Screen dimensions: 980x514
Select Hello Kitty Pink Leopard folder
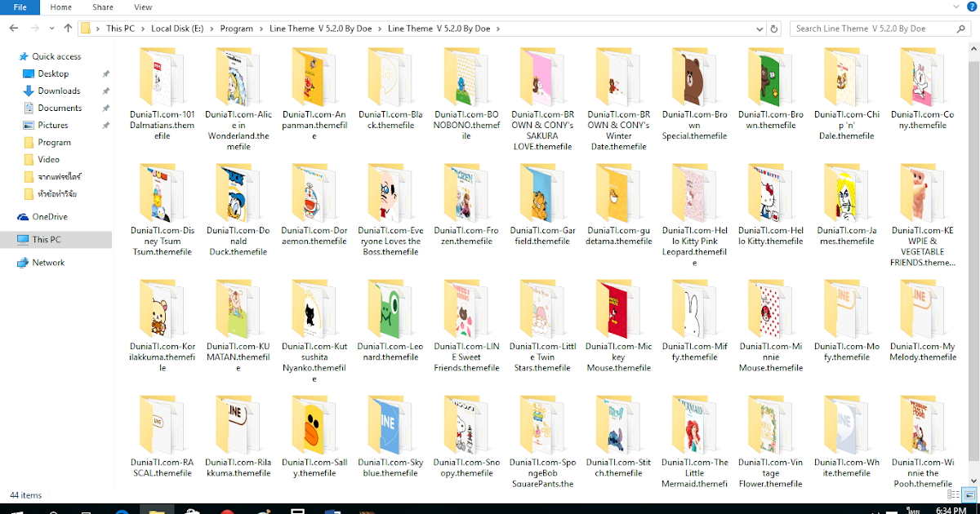tap(694, 214)
